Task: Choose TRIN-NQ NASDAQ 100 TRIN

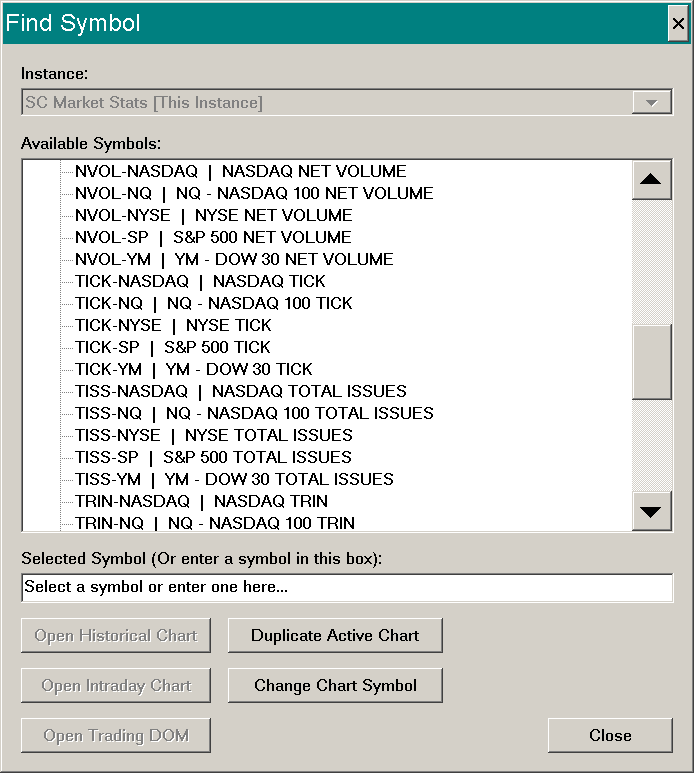Action: coord(214,523)
